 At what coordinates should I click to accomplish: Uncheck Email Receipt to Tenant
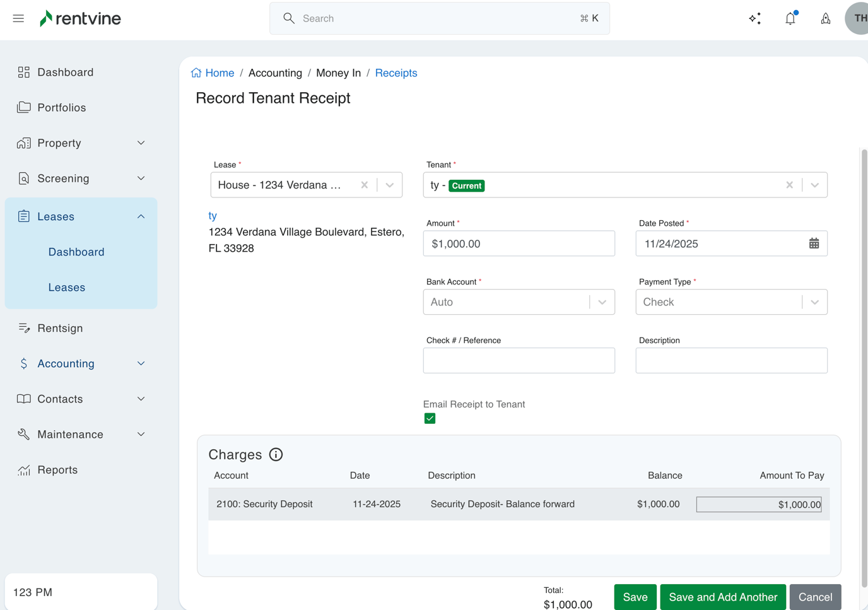[430, 418]
